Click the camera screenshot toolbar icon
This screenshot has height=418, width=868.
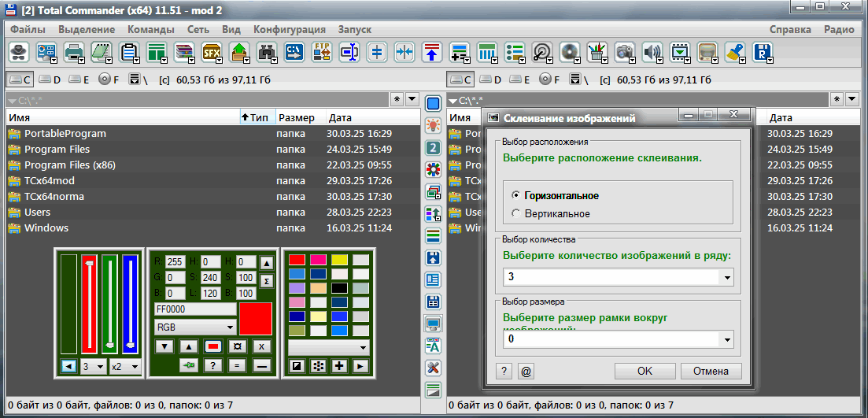[625, 52]
